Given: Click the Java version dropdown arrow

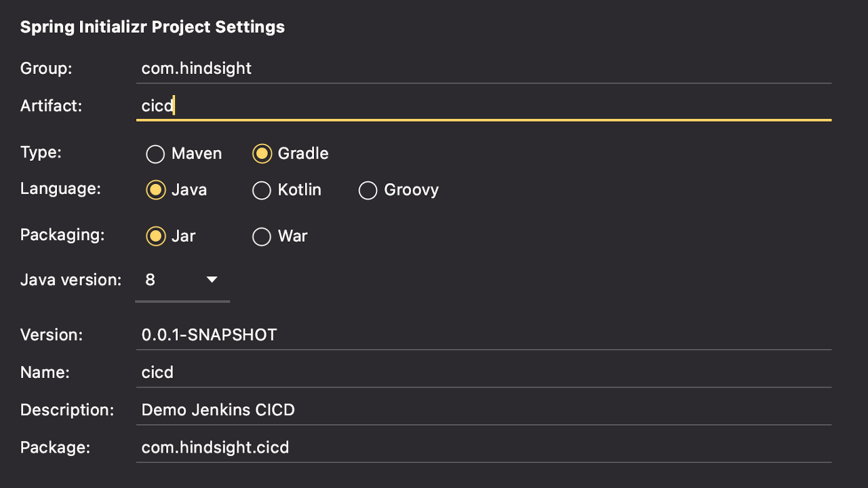Looking at the screenshot, I should click(x=212, y=279).
